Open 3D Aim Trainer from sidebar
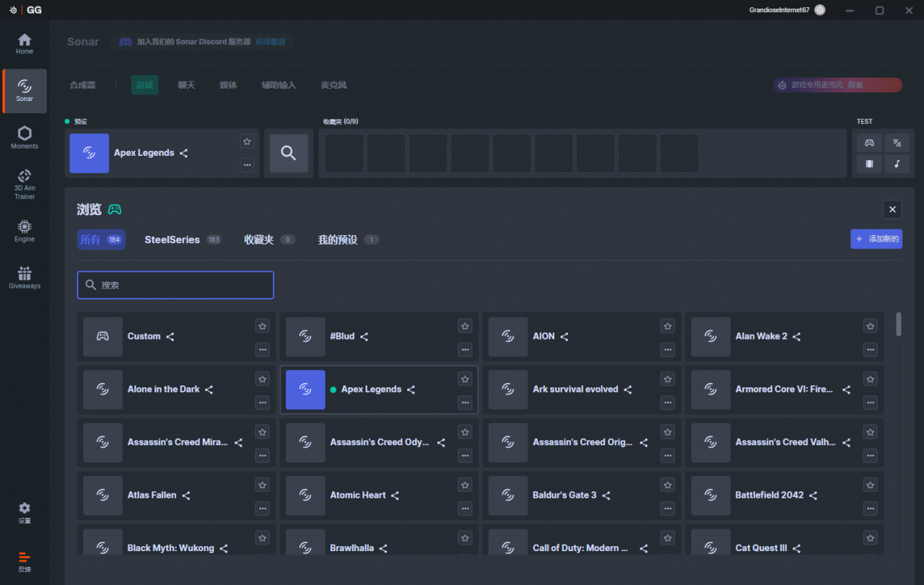Screen dimensions: 924x585 pyautogui.click(x=25, y=183)
